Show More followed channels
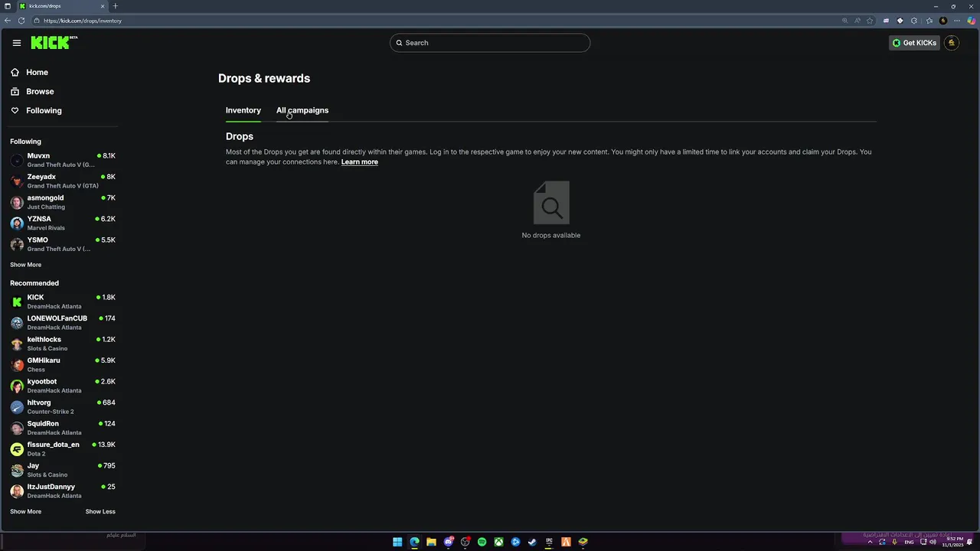This screenshot has height=551, width=980. coord(25,265)
